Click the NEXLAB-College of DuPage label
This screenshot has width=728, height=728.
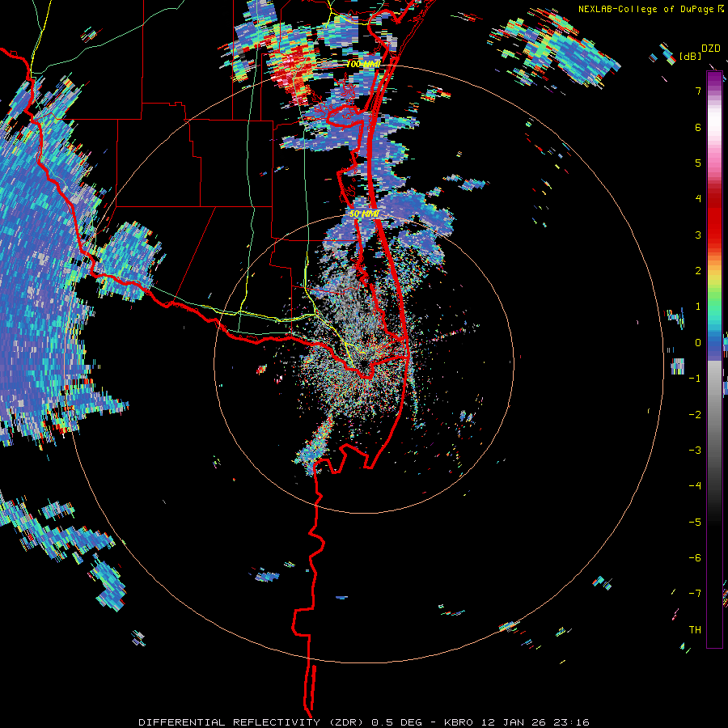coord(650,9)
